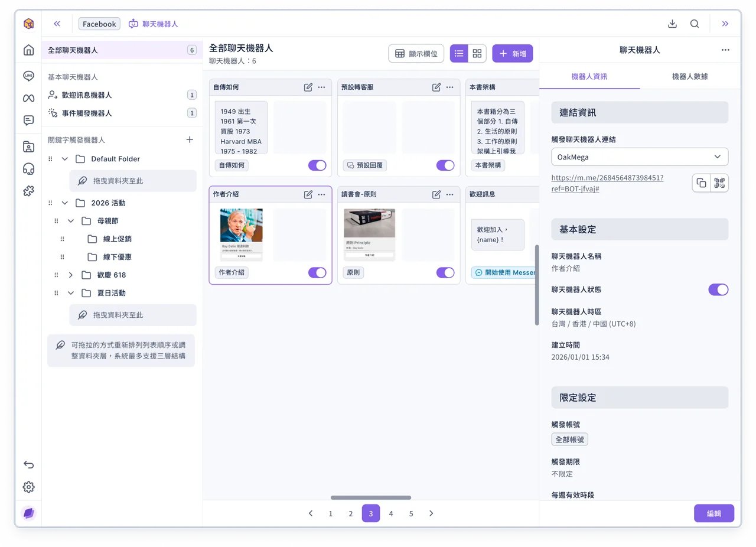Select 事件觸發機器人 in the sidebar
This screenshot has width=756, height=547.
[x=122, y=113]
